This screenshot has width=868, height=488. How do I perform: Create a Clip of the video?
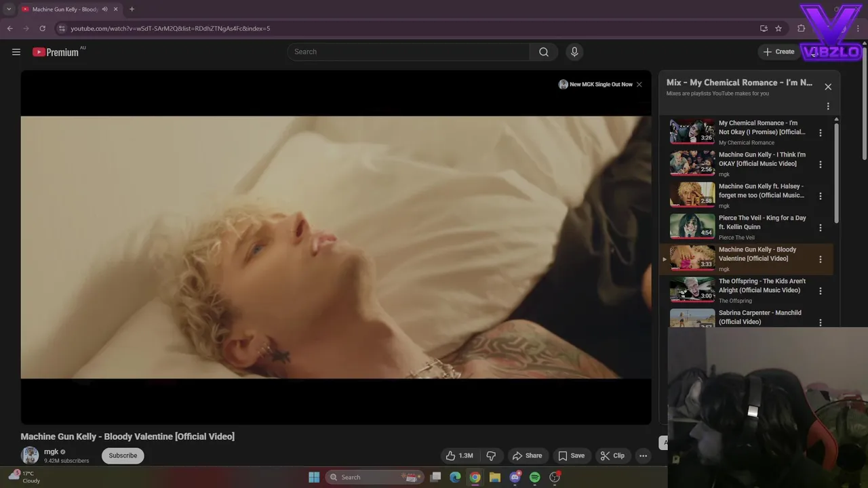pyautogui.click(x=612, y=455)
